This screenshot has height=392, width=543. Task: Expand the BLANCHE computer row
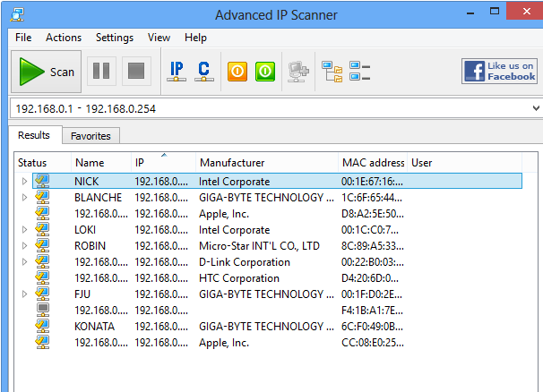click(x=24, y=198)
